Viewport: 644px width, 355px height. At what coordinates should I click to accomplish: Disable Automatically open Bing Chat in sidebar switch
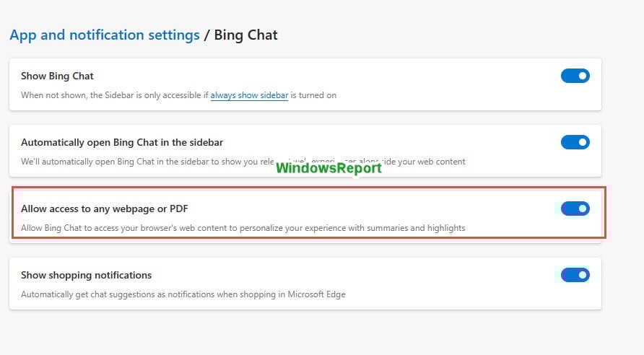(x=575, y=142)
